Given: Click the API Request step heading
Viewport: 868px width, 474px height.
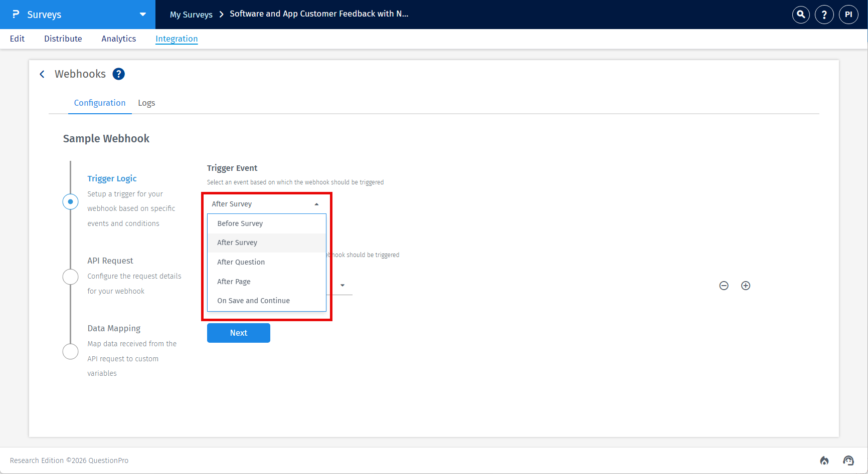Looking at the screenshot, I should pyautogui.click(x=110, y=261).
